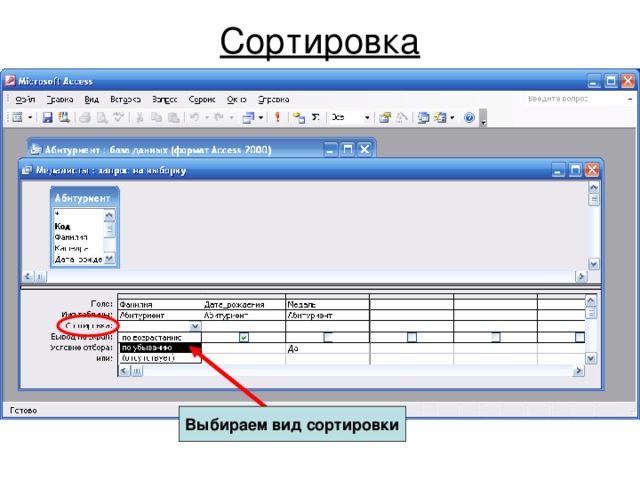Screen dimensions: 640x480
Task: Click the Cut scissors icon
Action: coord(141,118)
